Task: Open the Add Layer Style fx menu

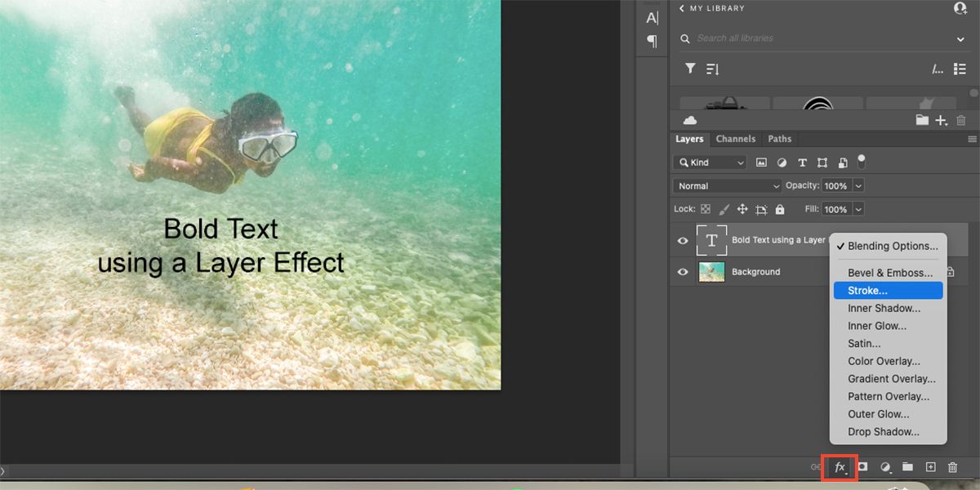Action: click(x=840, y=467)
